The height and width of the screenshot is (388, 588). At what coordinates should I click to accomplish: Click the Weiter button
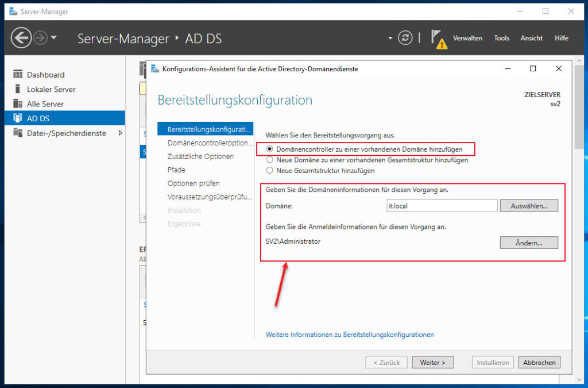coord(433,363)
